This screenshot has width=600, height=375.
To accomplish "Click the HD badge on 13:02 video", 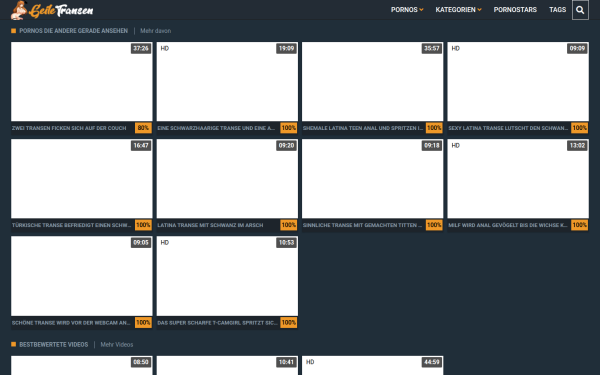I will [x=455, y=145].
